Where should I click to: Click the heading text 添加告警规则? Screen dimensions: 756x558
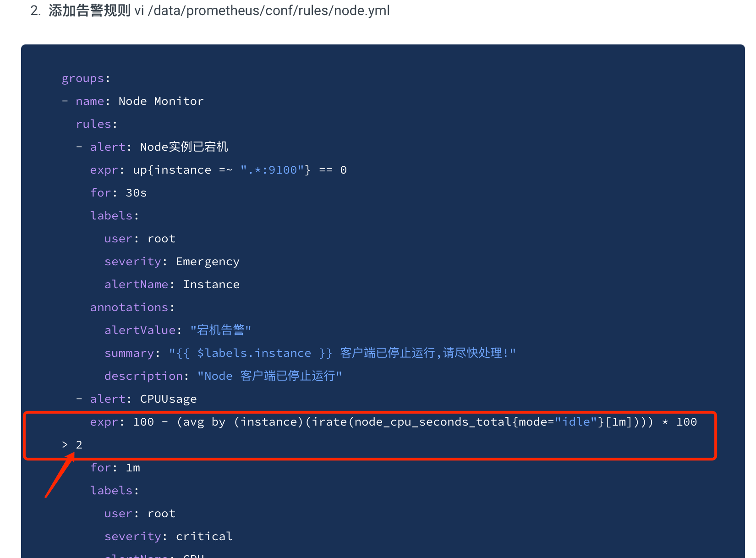(x=90, y=11)
